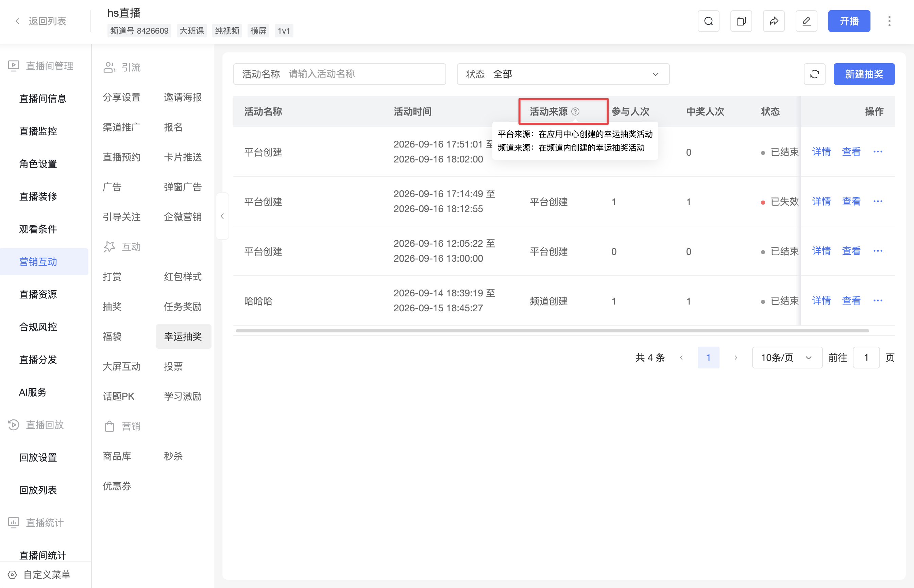Open 企微营销 submenu
Image resolution: width=914 pixels, height=588 pixels.
coord(183,217)
